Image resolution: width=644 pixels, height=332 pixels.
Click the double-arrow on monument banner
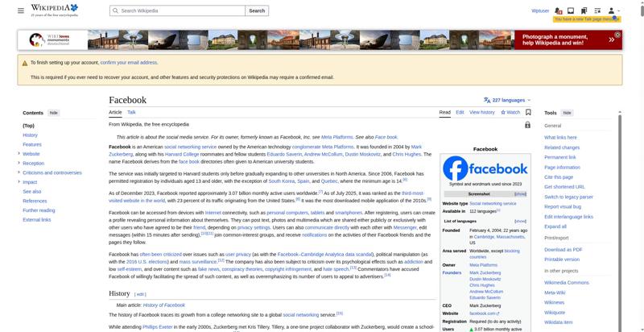coord(612,39)
